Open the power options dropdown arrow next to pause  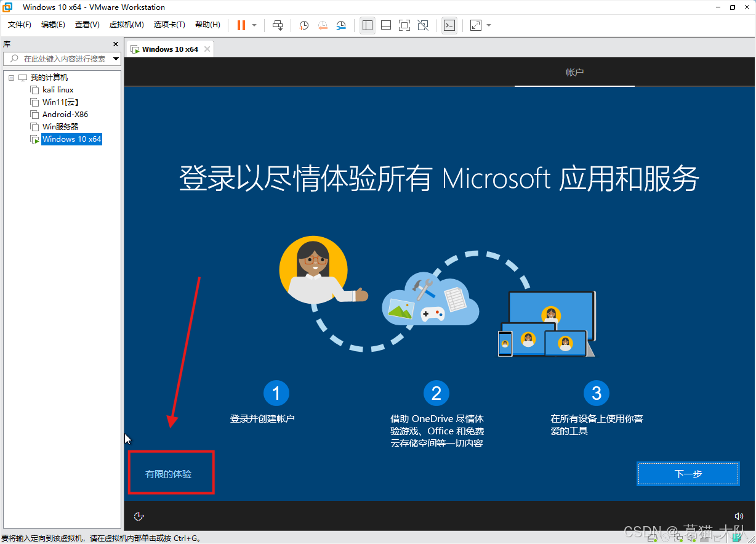pos(254,25)
